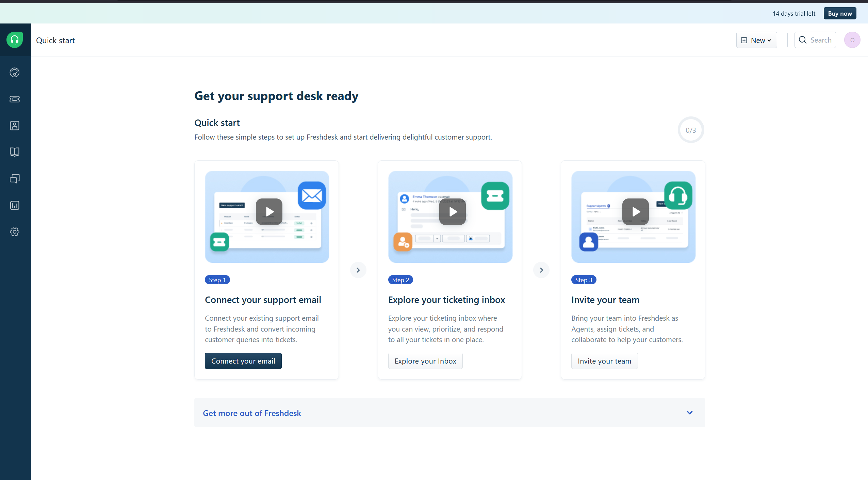The width and height of the screenshot is (868, 480).
Task: Click the Step 3 badge
Action: click(x=584, y=280)
